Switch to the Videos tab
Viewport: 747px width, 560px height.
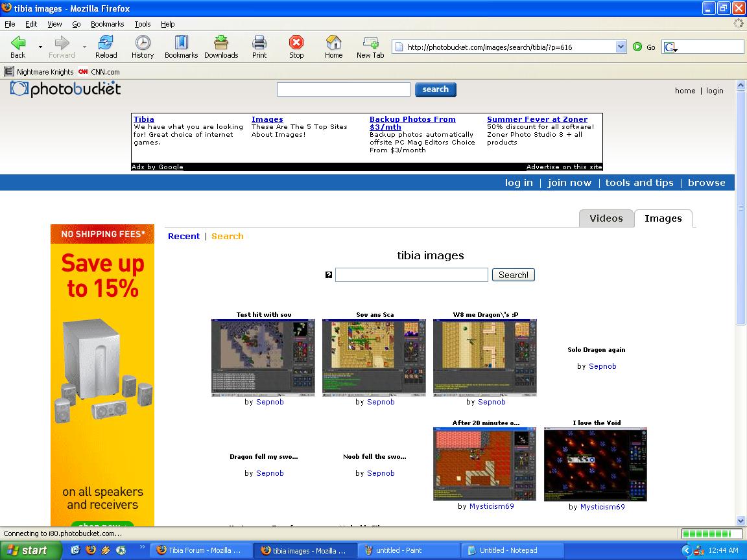tap(606, 218)
